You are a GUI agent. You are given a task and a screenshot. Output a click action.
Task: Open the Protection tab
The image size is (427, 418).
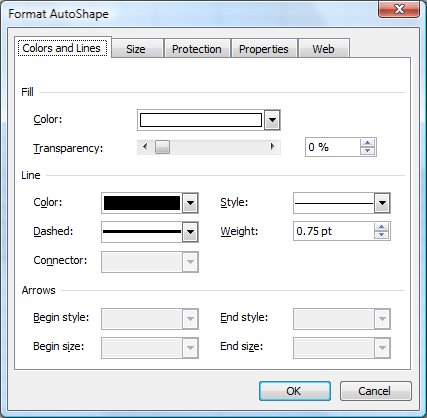tap(197, 49)
